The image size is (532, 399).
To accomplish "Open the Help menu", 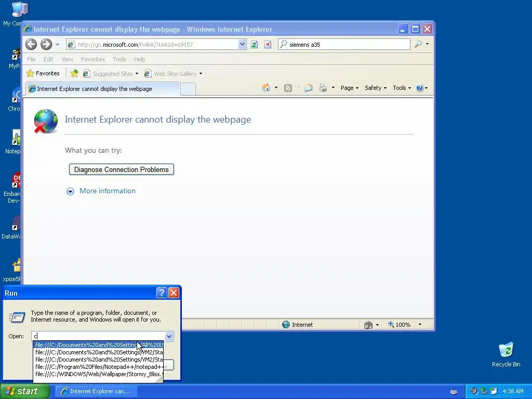I will [139, 59].
